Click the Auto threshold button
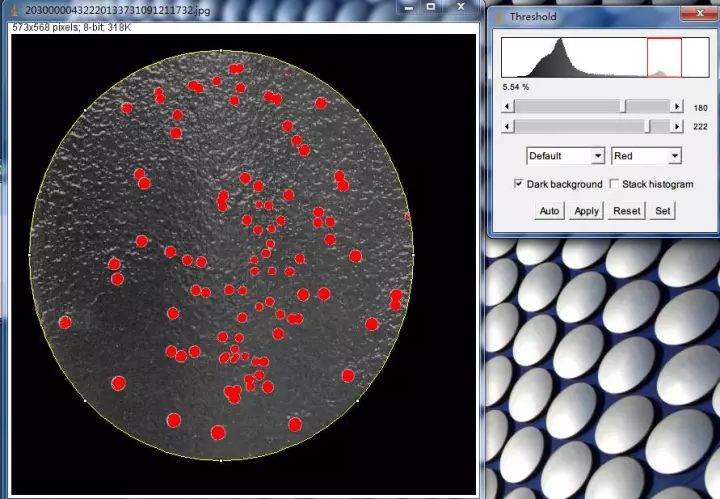 tap(549, 211)
